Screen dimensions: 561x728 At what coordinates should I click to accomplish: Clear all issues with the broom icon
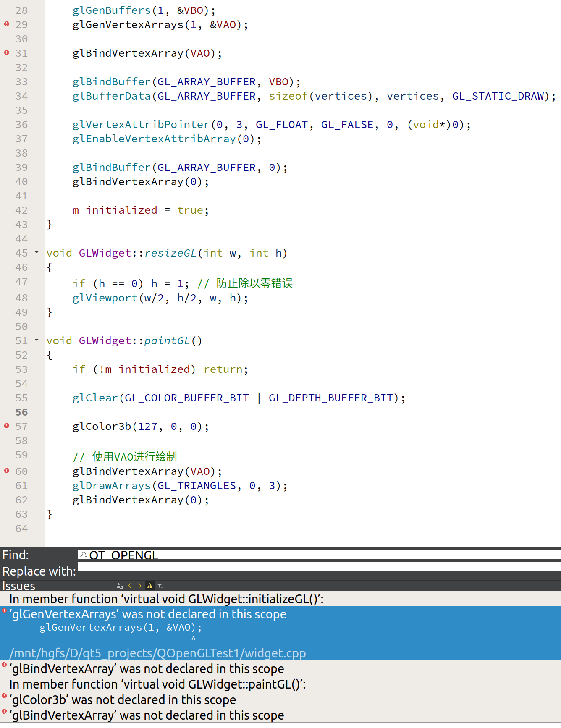[x=120, y=586]
